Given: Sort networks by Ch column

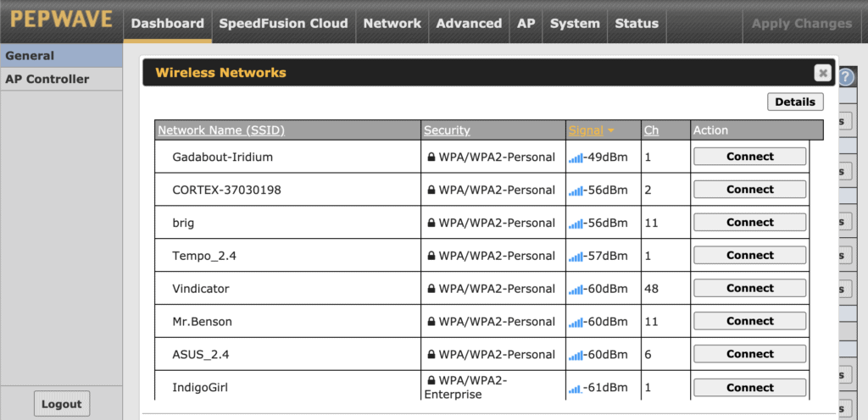Looking at the screenshot, I should point(651,130).
